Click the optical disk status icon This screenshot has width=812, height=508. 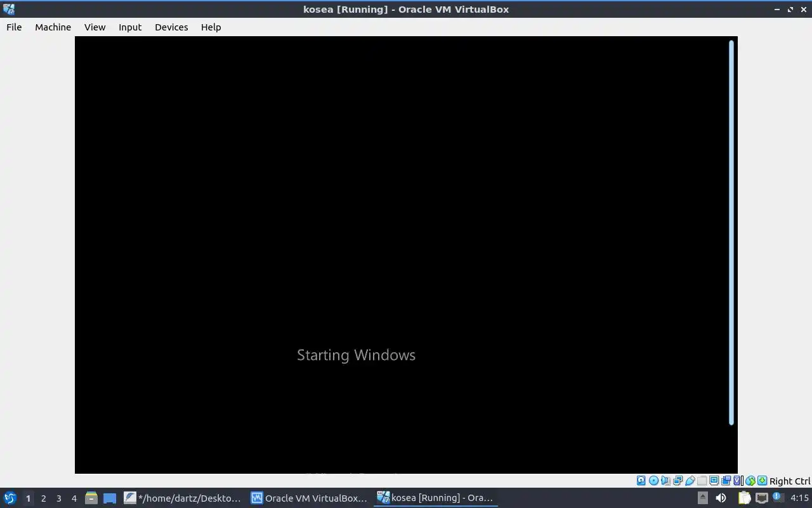(653, 481)
